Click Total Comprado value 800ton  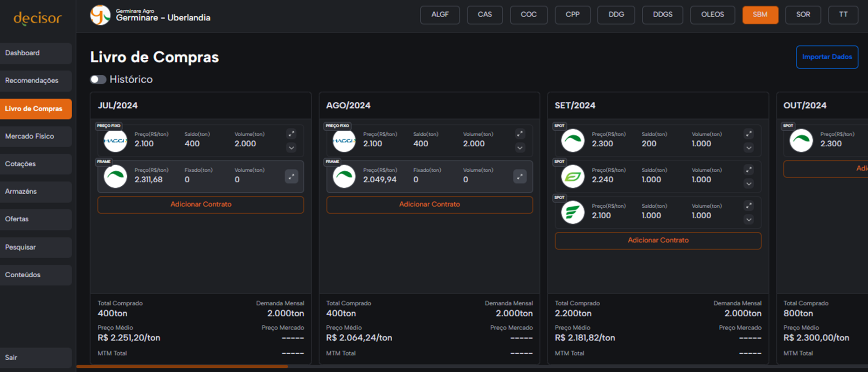click(798, 314)
